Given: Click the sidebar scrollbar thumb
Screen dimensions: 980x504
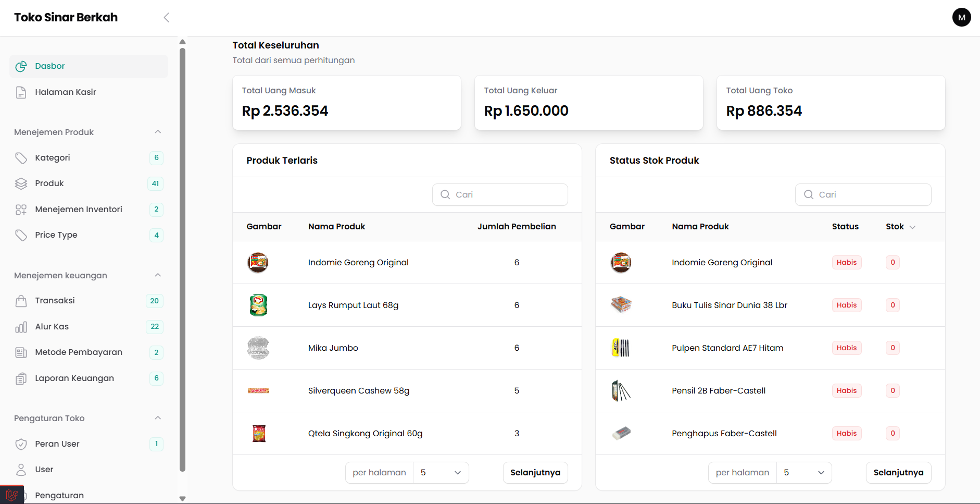Looking at the screenshot, I should coord(182,260).
